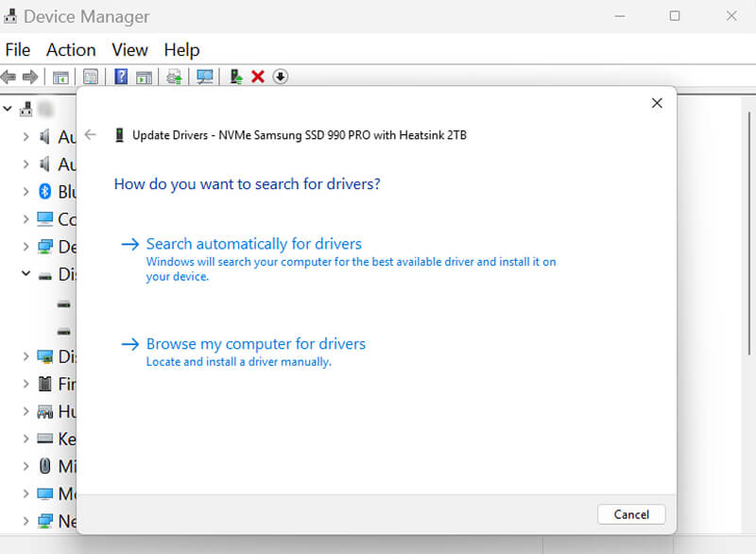Collapse the Disk drives category
This screenshot has height=554, width=756.
click(x=26, y=274)
